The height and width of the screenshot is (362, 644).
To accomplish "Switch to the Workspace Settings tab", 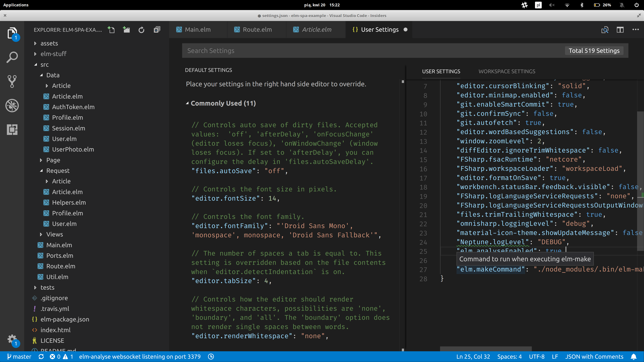I will click(x=507, y=71).
